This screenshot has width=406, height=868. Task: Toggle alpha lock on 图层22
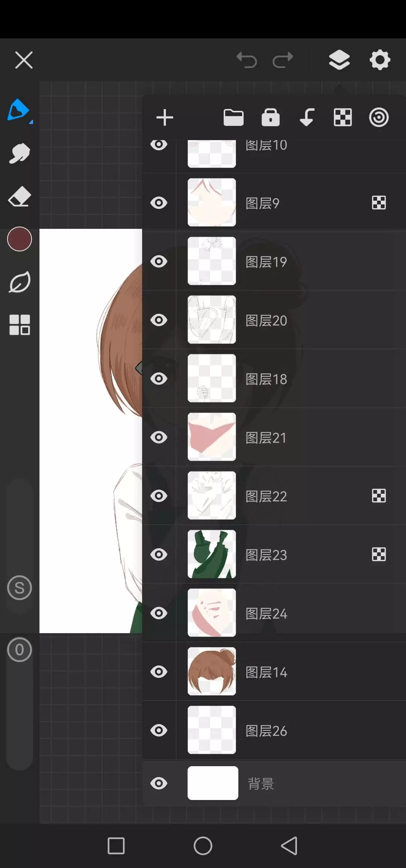click(x=379, y=496)
